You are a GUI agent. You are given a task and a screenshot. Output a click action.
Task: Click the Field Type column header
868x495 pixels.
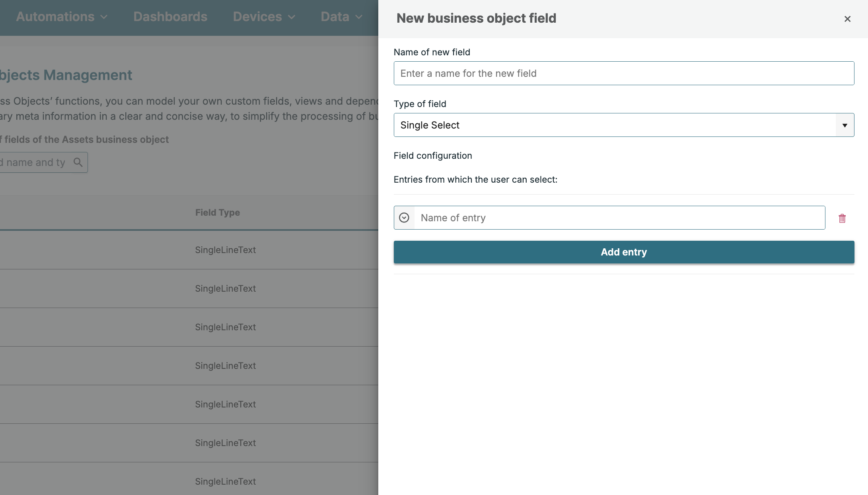[217, 212]
